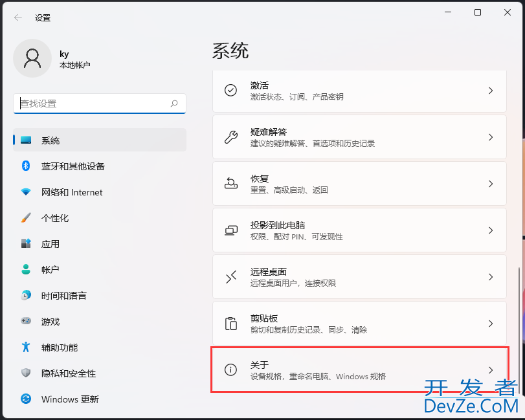The height and width of the screenshot is (420, 525).
Task: Open 辅助功能 settings
Action: (100, 347)
